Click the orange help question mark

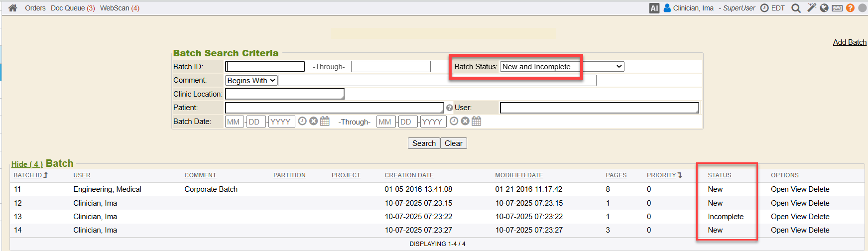850,8
